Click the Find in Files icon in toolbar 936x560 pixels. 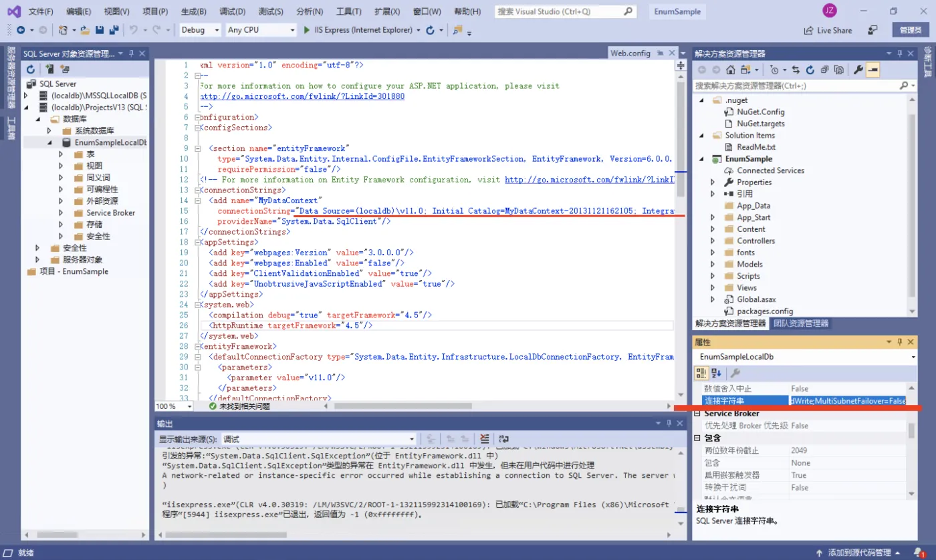(x=458, y=30)
